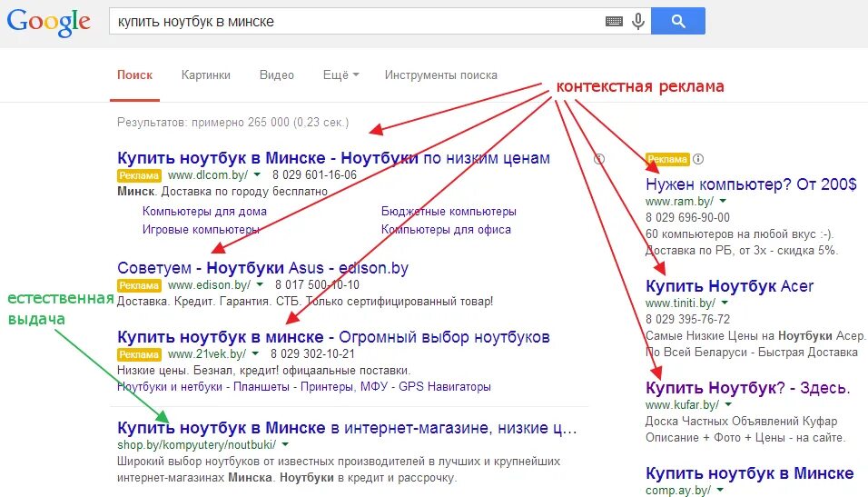
Task: Expand dropdown arrow next to www.edison.by/
Action: (260, 284)
